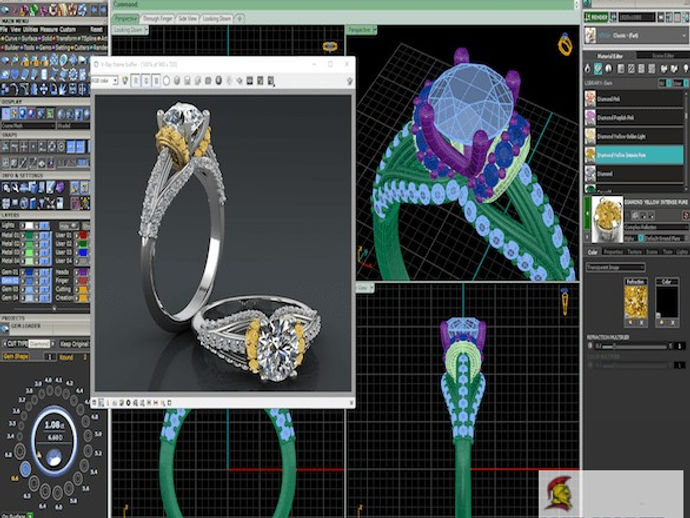Open the Utilities menu
The width and height of the screenshot is (690, 518).
tap(30, 29)
